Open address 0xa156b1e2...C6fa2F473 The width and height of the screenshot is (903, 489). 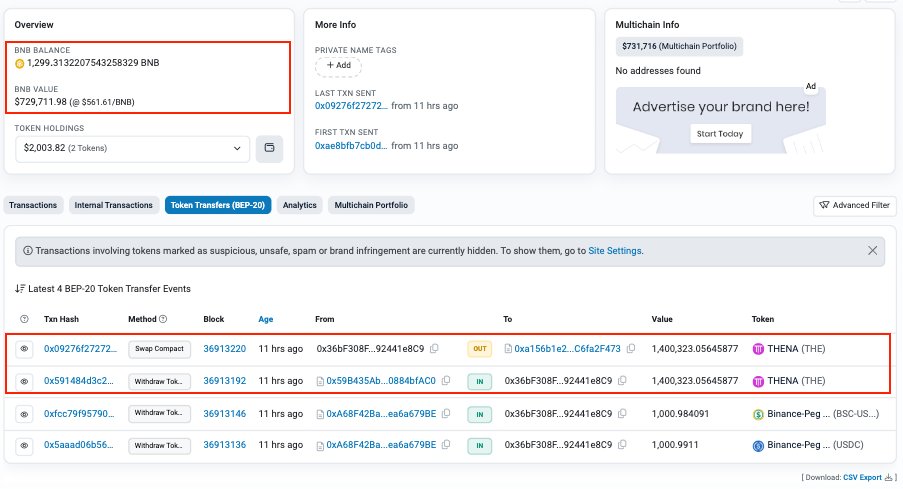(567, 348)
